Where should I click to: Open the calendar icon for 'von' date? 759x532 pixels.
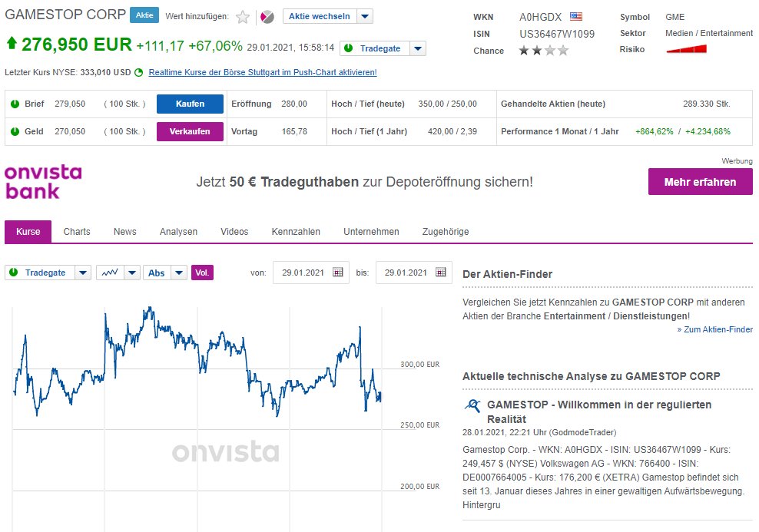pos(338,273)
